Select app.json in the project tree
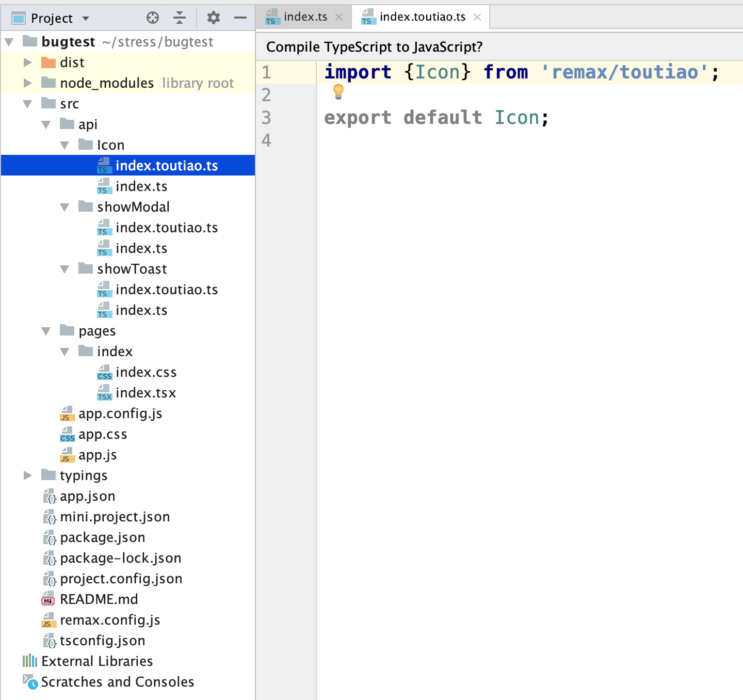The width and height of the screenshot is (743, 700). tap(88, 496)
